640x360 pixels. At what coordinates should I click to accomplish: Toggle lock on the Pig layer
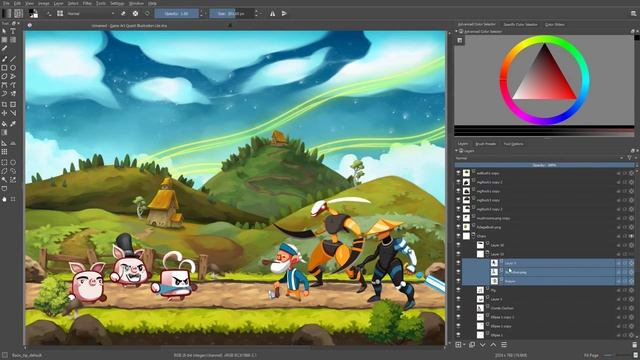[x=619, y=290]
